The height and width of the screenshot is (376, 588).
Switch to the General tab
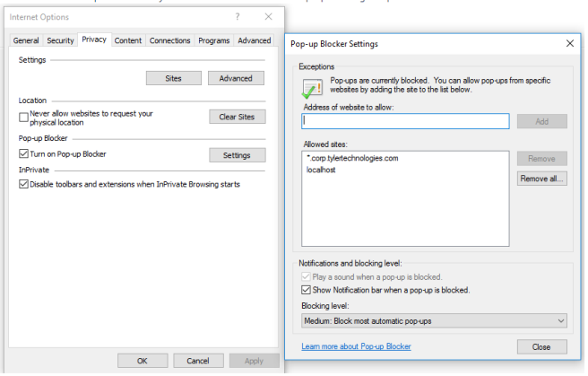[26, 40]
